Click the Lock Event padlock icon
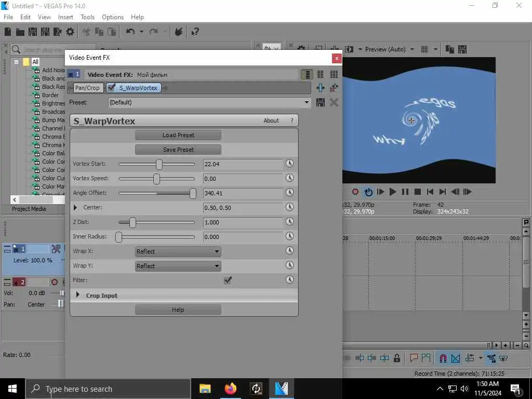 [x=397, y=358]
